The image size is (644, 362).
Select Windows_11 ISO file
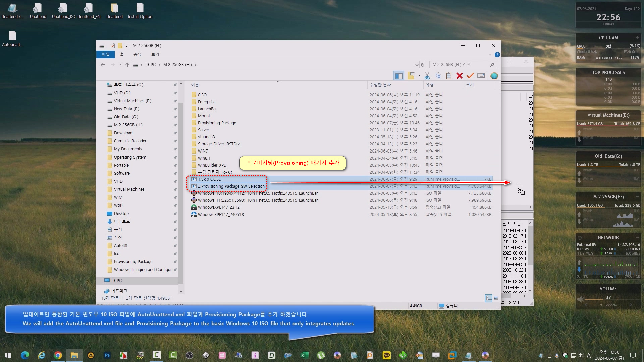[258, 200]
